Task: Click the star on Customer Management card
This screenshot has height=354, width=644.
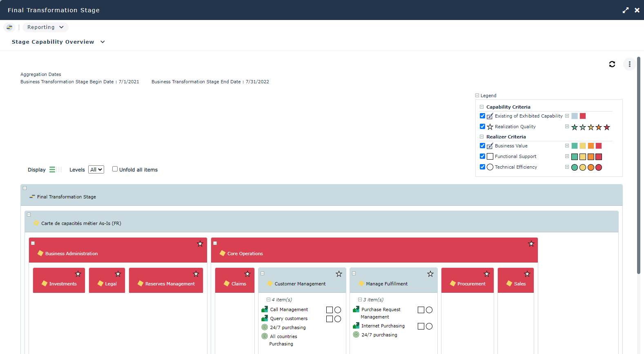Action: [339, 274]
